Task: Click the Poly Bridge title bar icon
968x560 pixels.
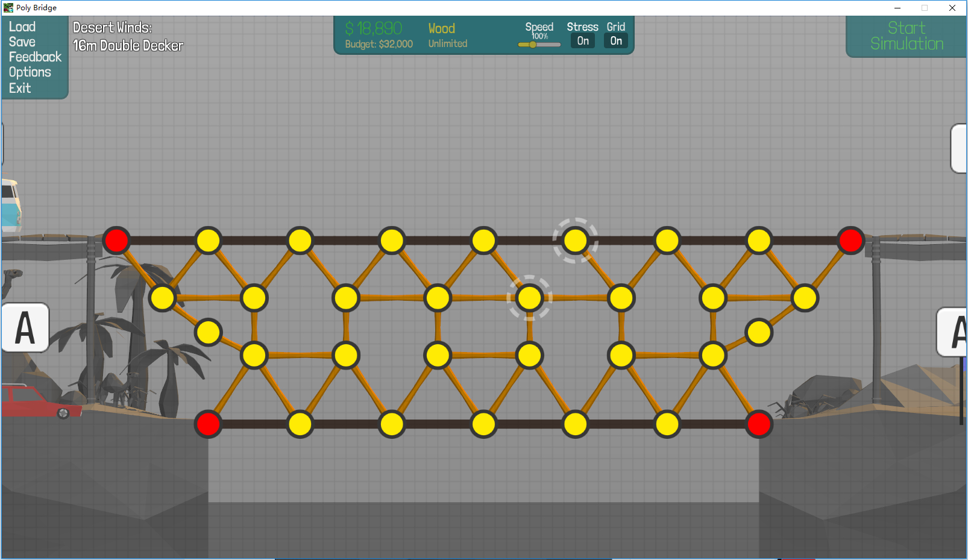Action: tap(8, 8)
